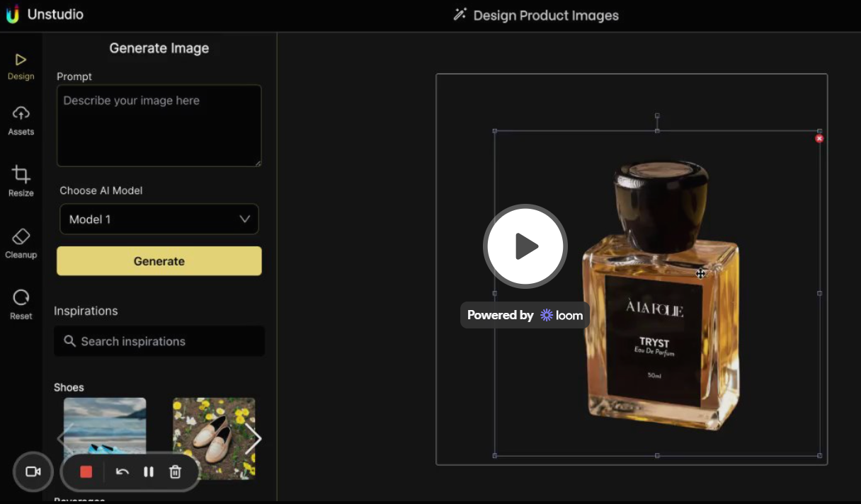Click the Search inspirations field

pos(159,341)
